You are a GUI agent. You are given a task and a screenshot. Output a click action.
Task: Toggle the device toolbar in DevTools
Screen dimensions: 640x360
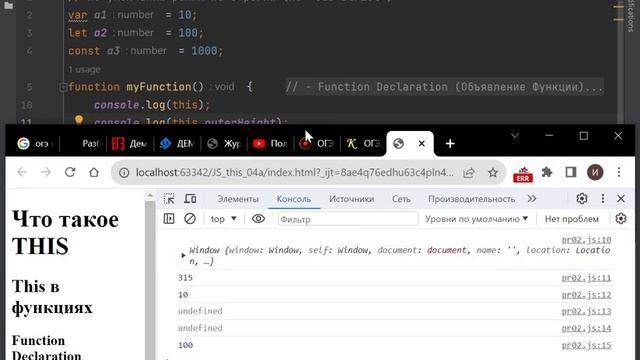click(190, 199)
